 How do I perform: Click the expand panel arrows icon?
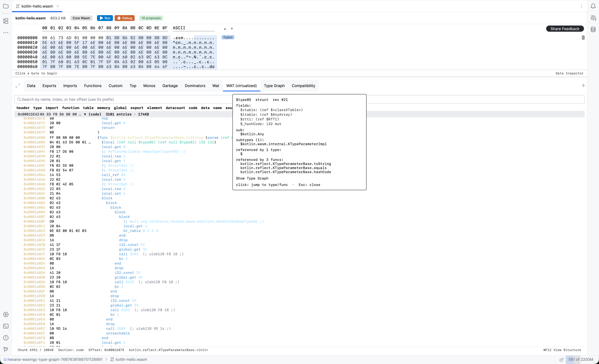click(18, 86)
